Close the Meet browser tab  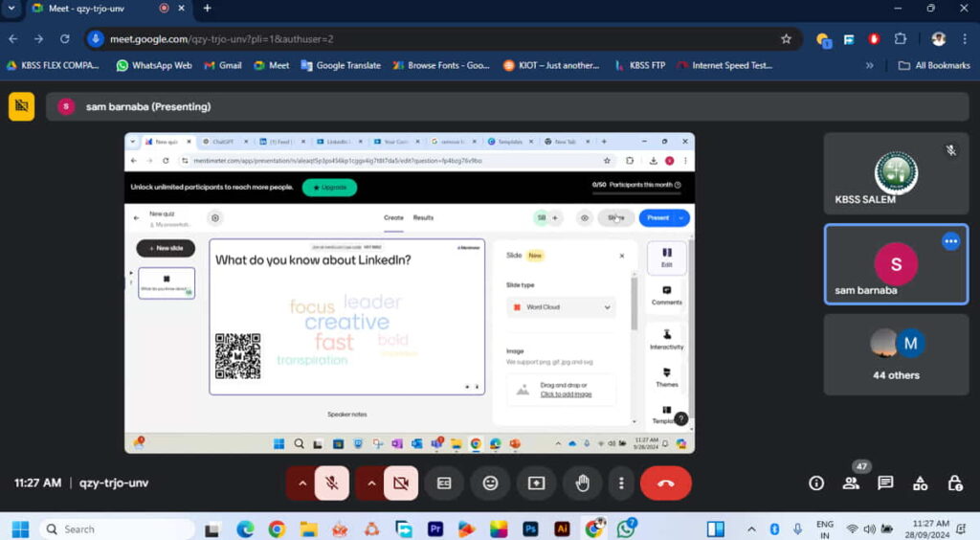(x=181, y=8)
